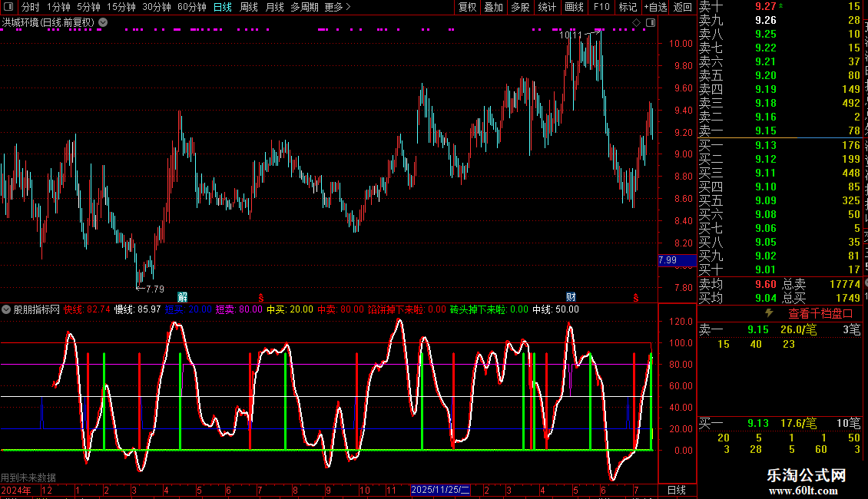
Task: Select the 日线 daily period
Action: [223, 7]
